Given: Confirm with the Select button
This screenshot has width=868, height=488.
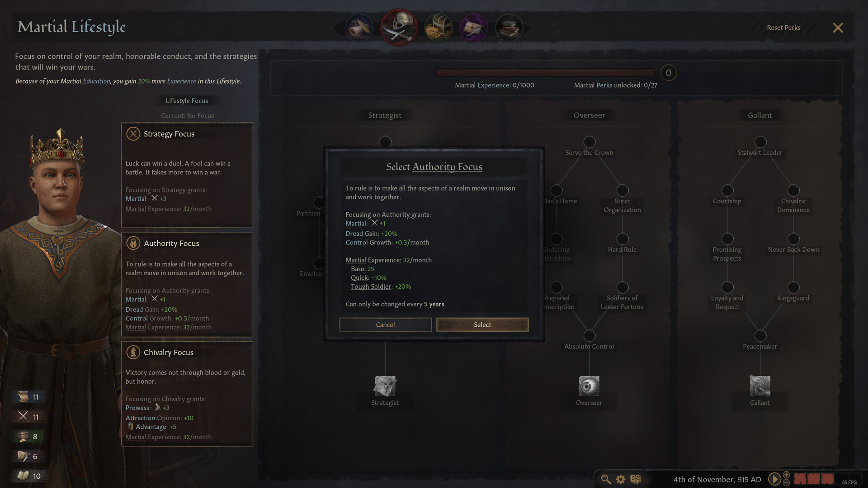Looking at the screenshot, I should click(482, 325).
